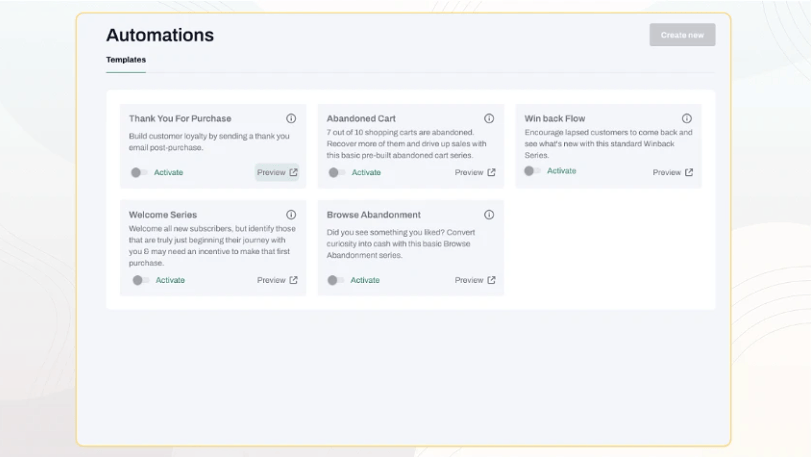Open Win back Flow preview

673,172
